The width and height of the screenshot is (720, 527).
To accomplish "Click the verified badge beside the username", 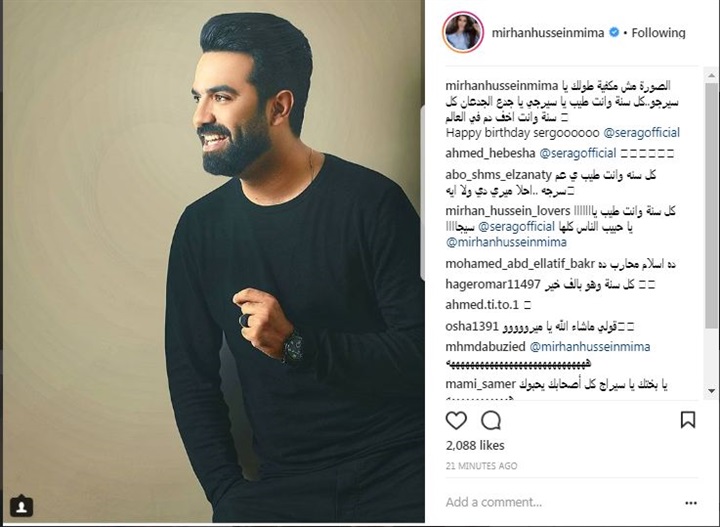I will (x=614, y=33).
